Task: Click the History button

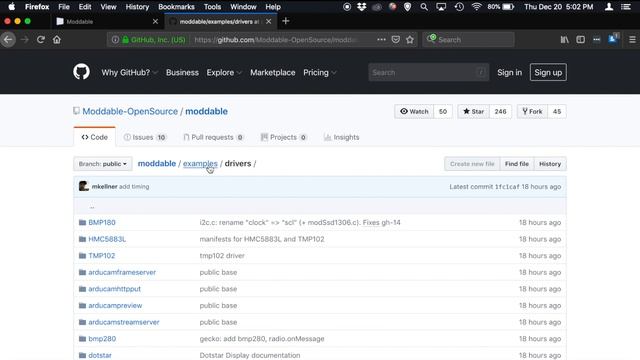Action: pyautogui.click(x=550, y=164)
